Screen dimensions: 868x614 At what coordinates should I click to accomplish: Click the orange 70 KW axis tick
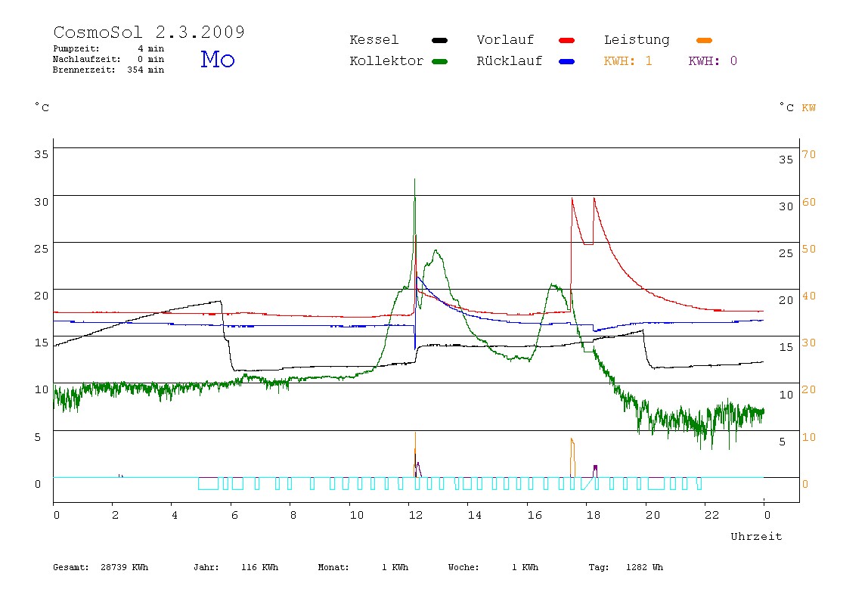(809, 154)
